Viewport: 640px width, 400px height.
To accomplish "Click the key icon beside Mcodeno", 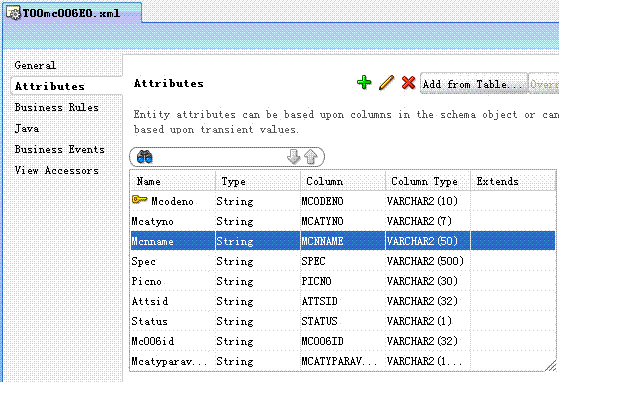I will [x=139, y=201].
